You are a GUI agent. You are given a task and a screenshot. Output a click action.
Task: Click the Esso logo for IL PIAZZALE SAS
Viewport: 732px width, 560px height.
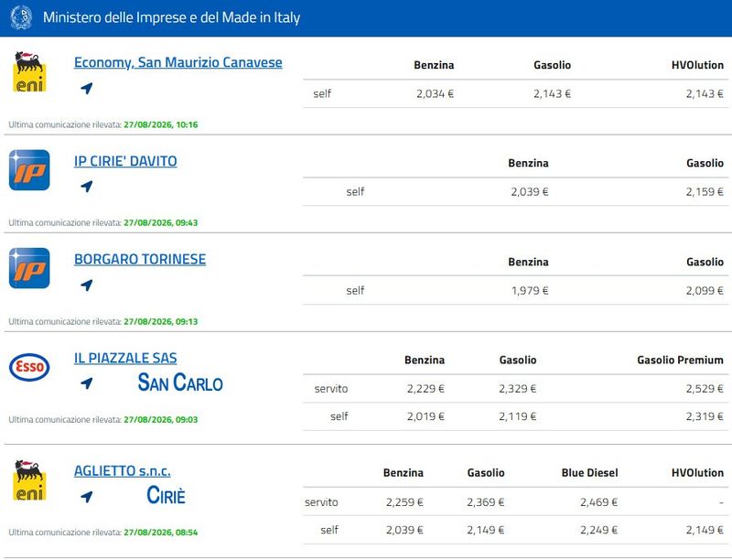(x=29, y=367)
